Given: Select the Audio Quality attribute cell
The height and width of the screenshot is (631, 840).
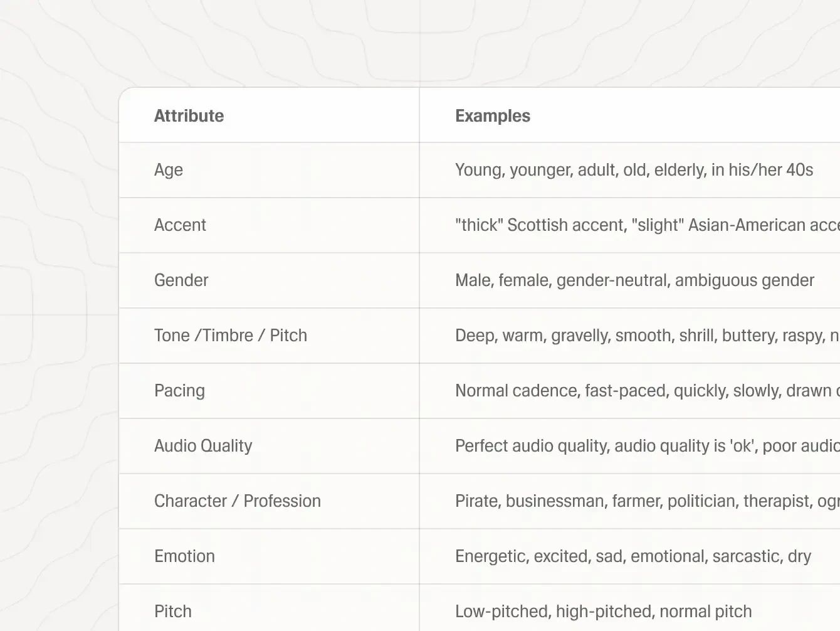Looking at the screenshot, I should coord(203,446).
